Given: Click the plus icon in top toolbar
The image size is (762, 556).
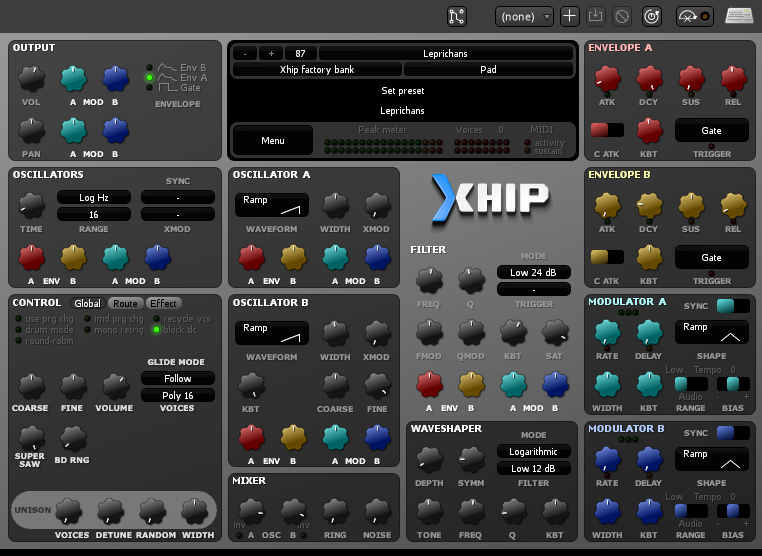Looking at the screenshot, I should pos(569,16).
